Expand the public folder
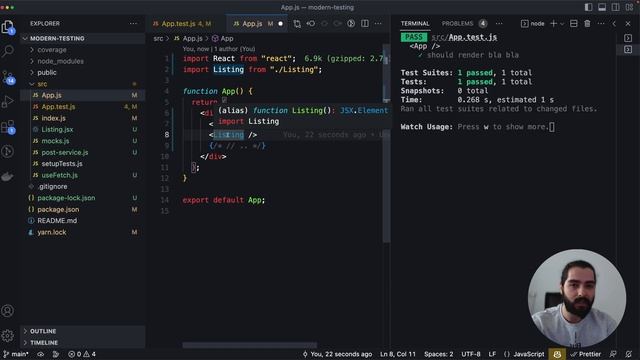This screenshot has width=640, height=360. click(83, 73)
